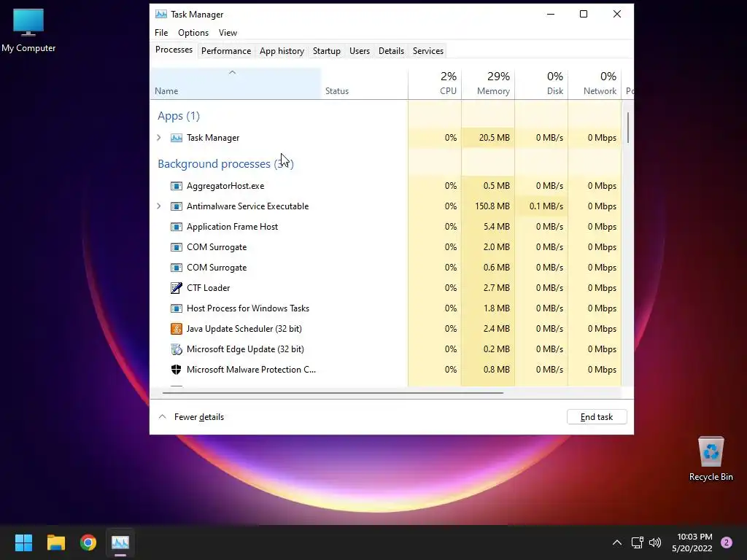Show hidden tray icons chevron

(x=617, y=542)
